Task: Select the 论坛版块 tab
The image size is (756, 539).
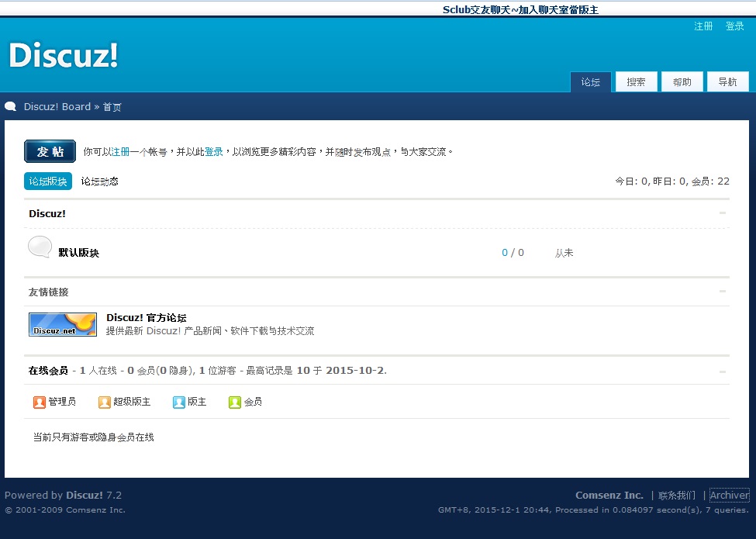Action: (x=48, y=181)
